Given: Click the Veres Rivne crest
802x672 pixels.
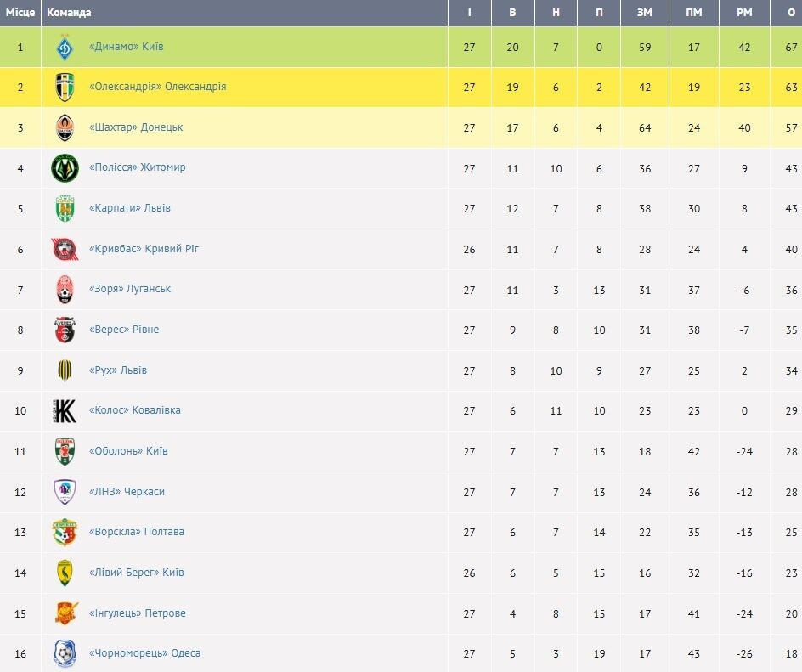Looking at the screenshot, I should pyautogui.click(x=65, y=330).
